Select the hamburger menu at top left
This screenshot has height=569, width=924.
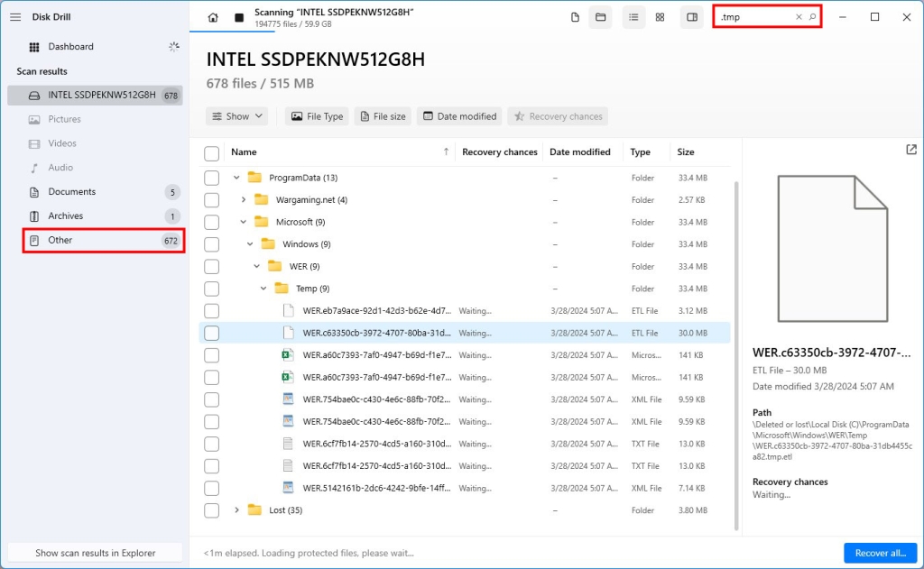pyautogui.click(x=14, y=16)
